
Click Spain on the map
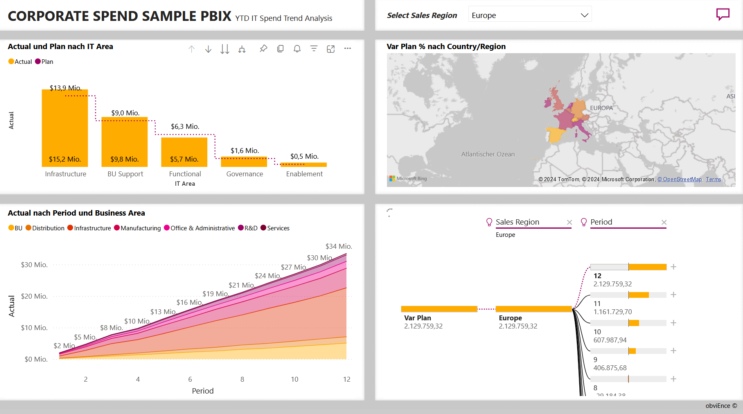[556, 135]
